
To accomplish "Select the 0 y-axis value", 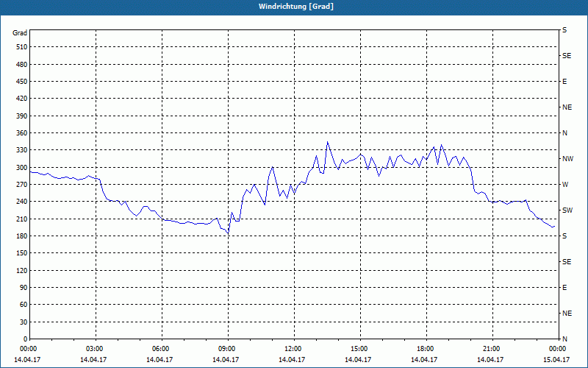I will click(26, 339).
